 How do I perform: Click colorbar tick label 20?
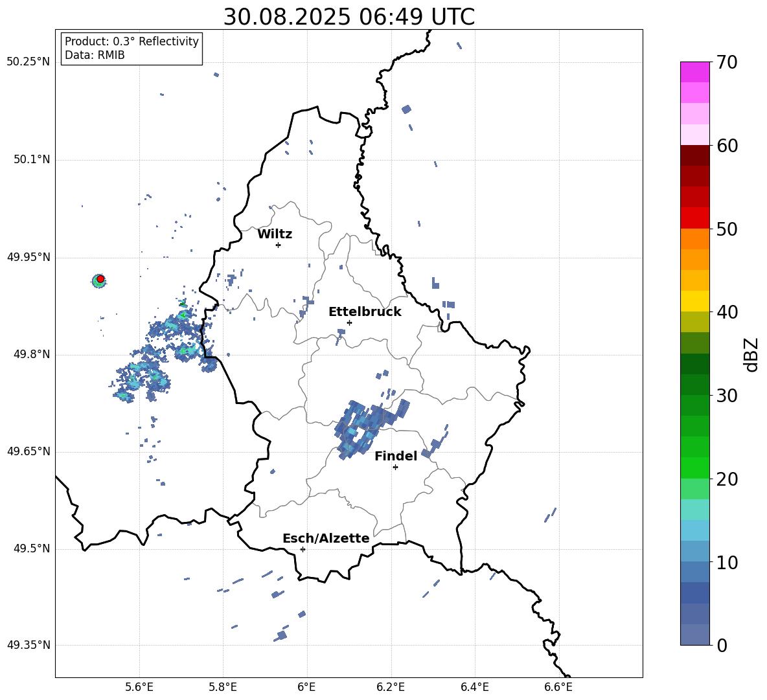pyautogui.click(x=726, y=479)
